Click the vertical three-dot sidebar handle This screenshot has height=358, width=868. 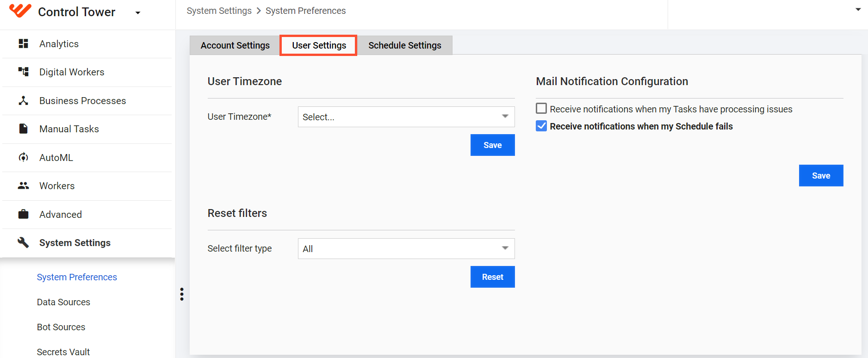coord(182,294)
